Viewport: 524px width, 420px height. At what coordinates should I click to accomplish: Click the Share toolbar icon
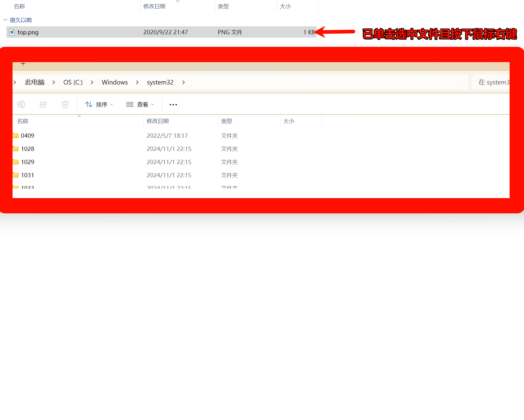43,104
